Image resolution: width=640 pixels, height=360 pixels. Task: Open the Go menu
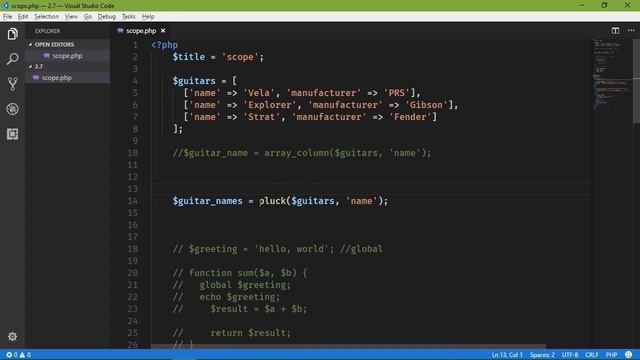88,16
